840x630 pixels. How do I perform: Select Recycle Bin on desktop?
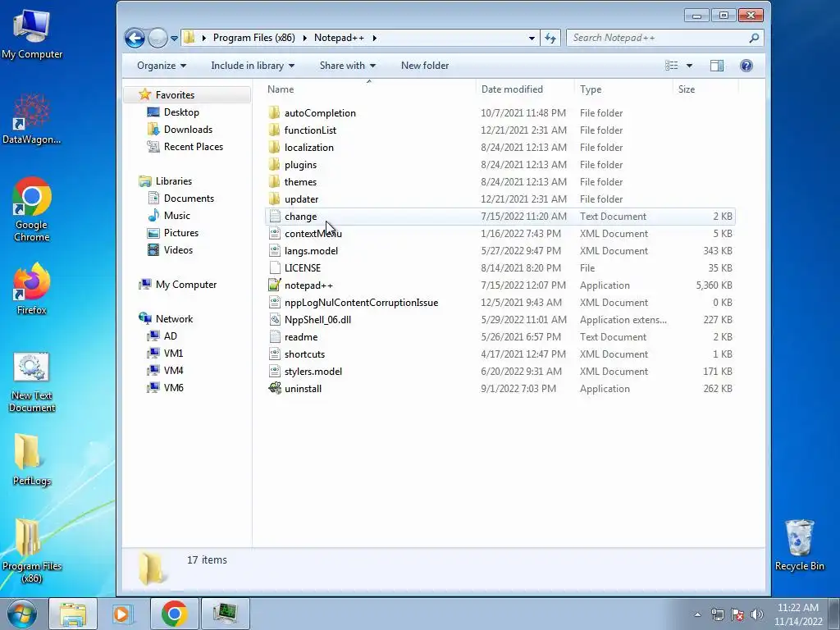799,545
